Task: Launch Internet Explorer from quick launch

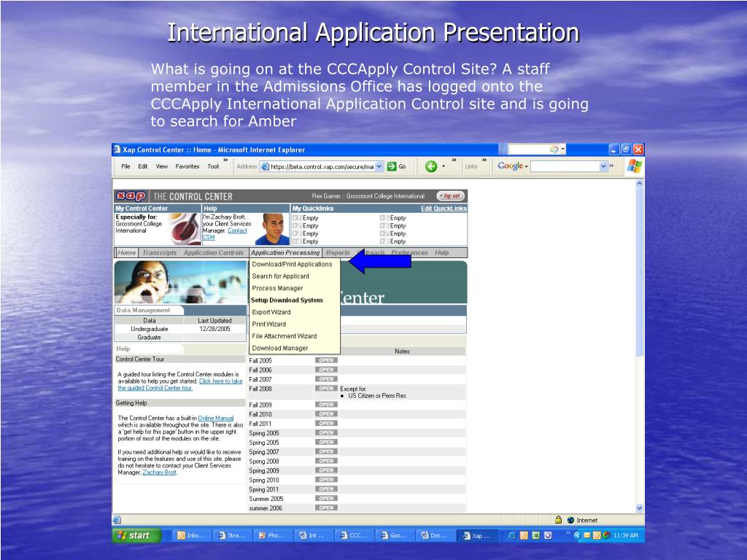Action: [x=511, y=535]
